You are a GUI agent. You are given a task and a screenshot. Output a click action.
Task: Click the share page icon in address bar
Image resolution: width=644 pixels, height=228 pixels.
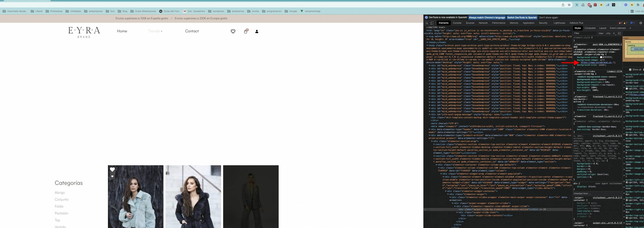[563, 5]
